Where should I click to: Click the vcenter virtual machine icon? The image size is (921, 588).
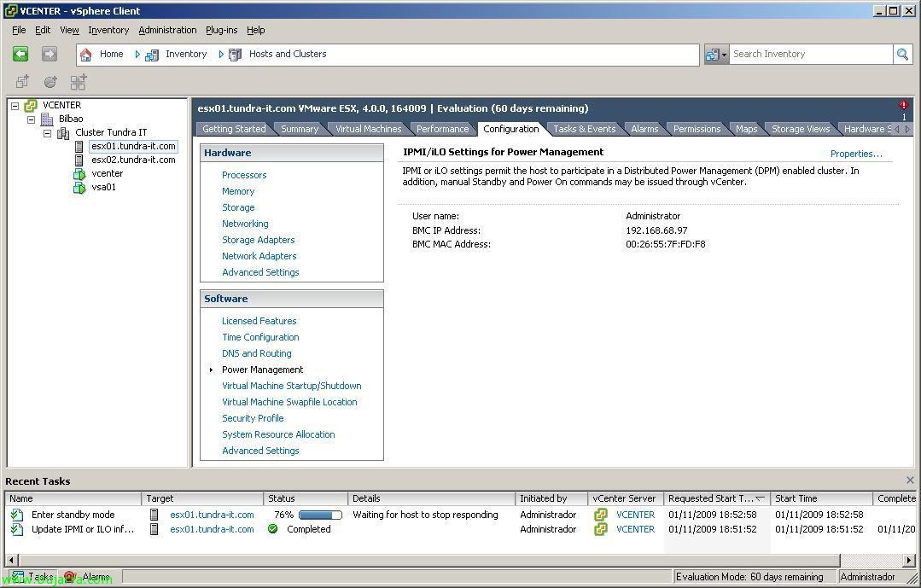(x=79, y=174)
